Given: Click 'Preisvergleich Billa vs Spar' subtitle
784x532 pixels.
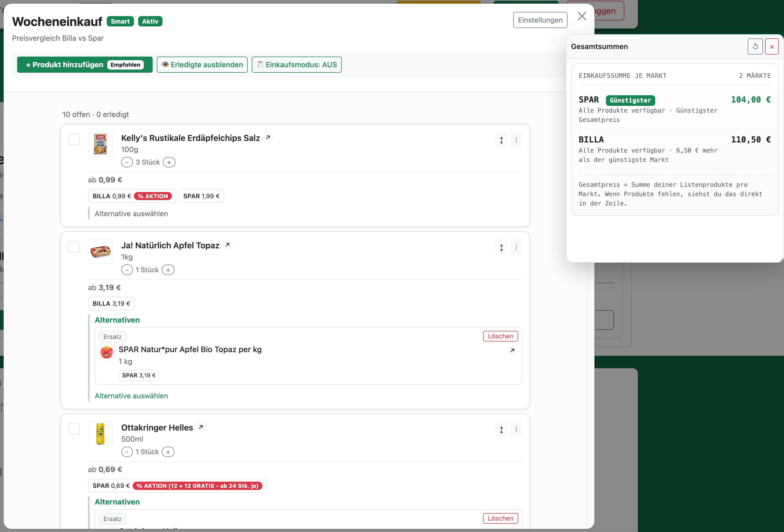Looking at the screenshot, I should (58, 38).
